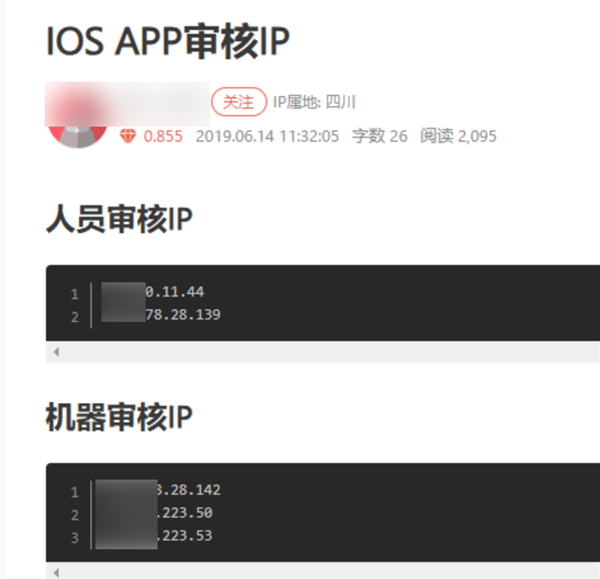The height and width of the screenshot is (579, 600).
Task: Click code line ending in 0.11.44
Action: (153, 292)
